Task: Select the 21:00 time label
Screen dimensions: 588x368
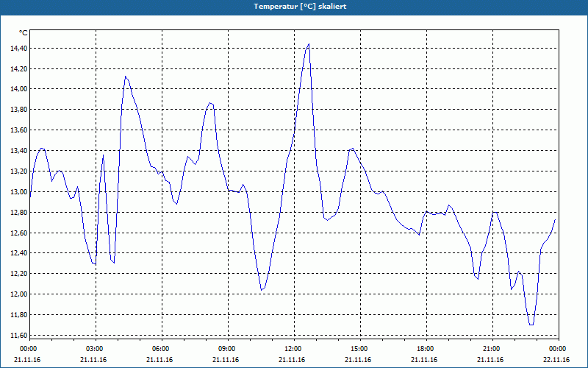Action: pyautogui.click(x=491, y=349)
